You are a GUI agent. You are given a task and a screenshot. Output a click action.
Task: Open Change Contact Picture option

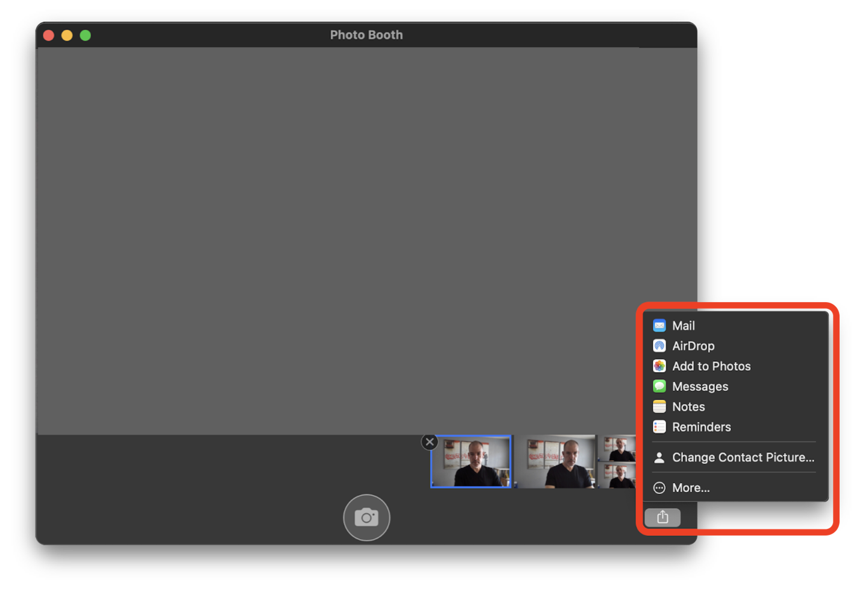pyautogui.click(x=742, y=457)
